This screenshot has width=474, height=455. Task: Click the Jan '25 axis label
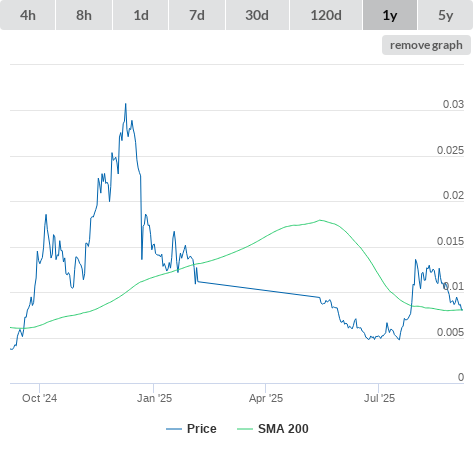[x=154, y=398]
